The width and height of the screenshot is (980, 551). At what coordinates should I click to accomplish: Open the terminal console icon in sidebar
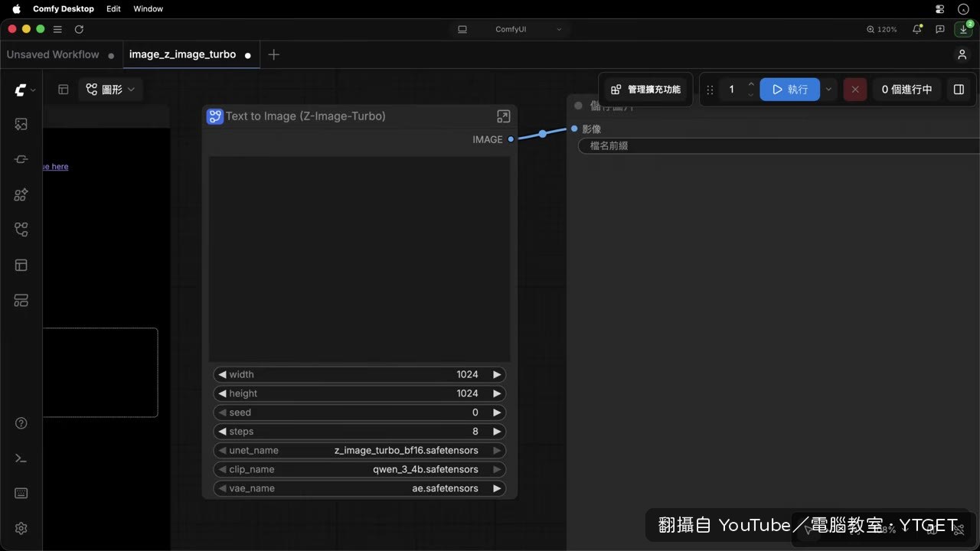pos(21,458)
